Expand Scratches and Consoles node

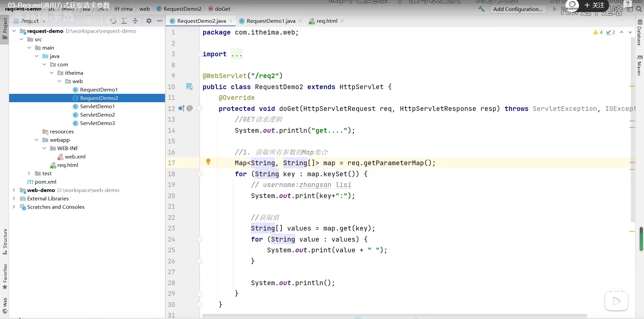tap(14, 207)
